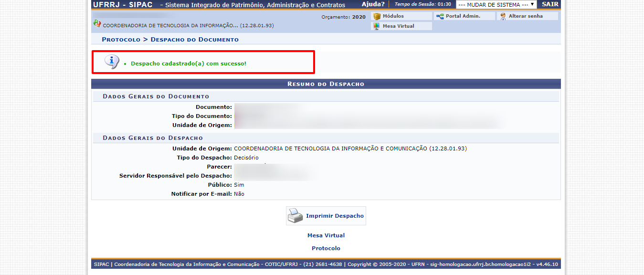The image size is (644, 275).
Task: Click the Portal Admin. network icon
Action: (x=440, y=16)
